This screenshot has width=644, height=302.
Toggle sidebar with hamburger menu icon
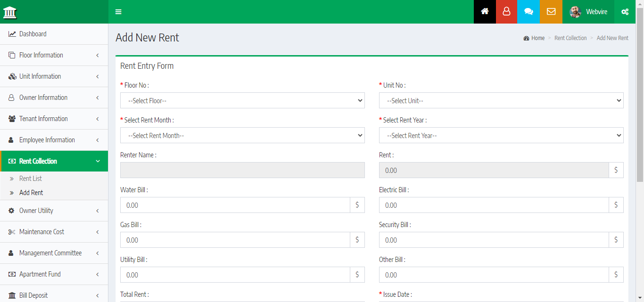(x=118, y=12)
